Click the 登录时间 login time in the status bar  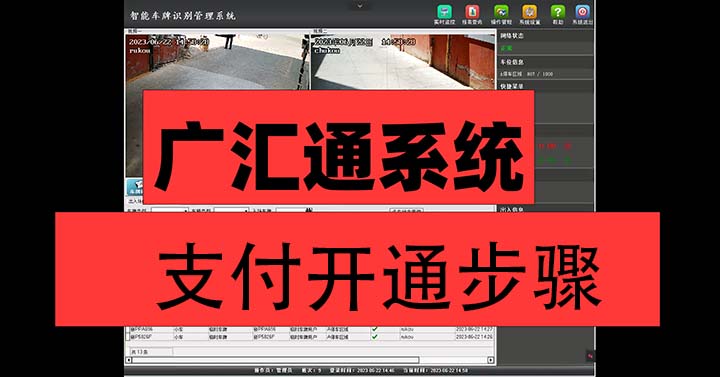(x=362, y=370)
